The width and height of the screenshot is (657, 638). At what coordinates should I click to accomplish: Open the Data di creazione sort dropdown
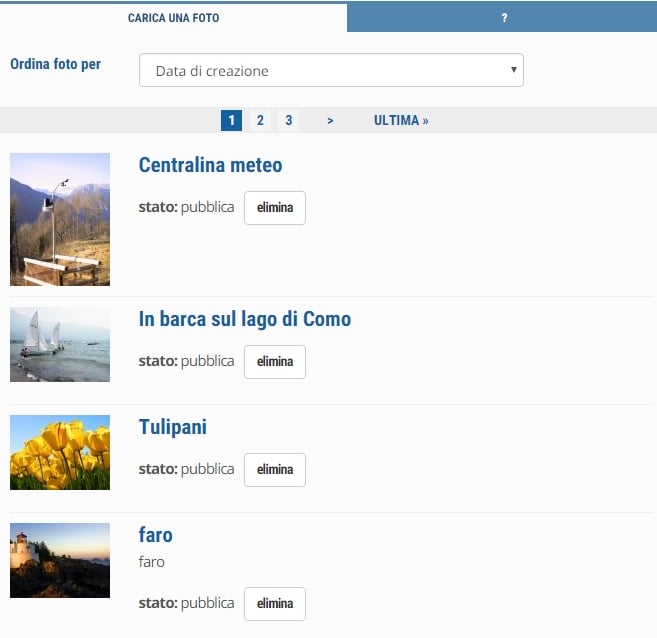(331, 71)
